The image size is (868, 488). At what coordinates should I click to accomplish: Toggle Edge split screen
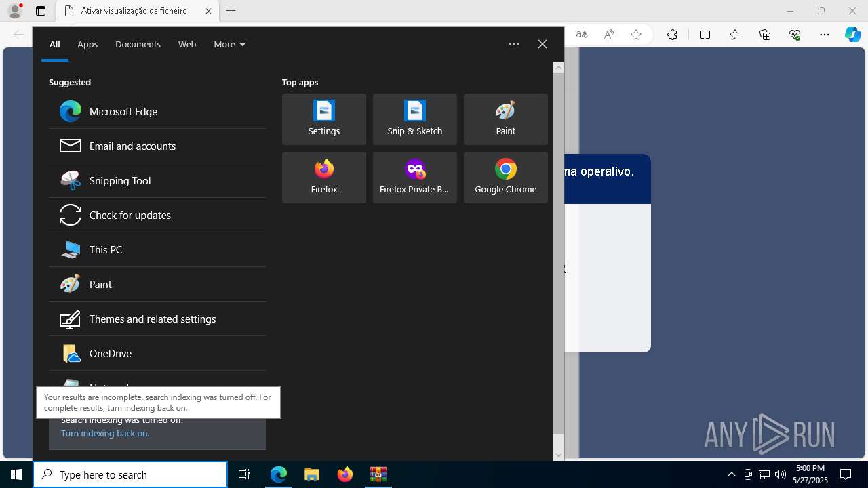pyautogui.click(x=705, y=35)
